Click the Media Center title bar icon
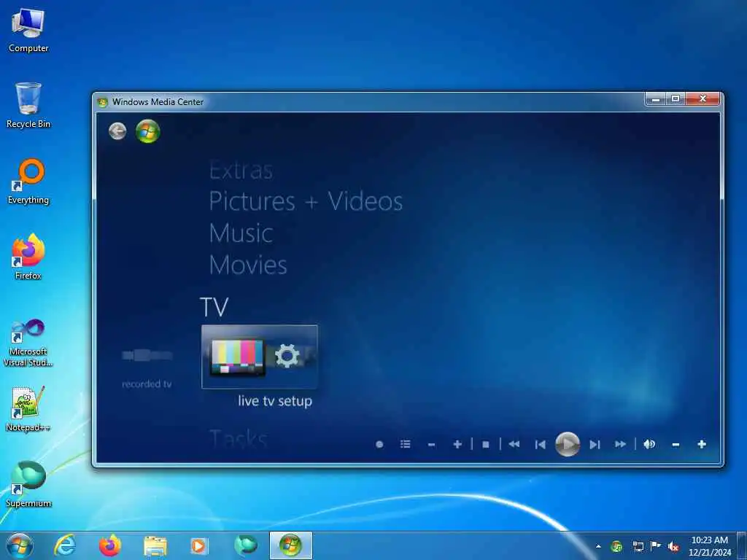Image resolution: width=747 pixels, height=560 pixels. coord(102,102)
